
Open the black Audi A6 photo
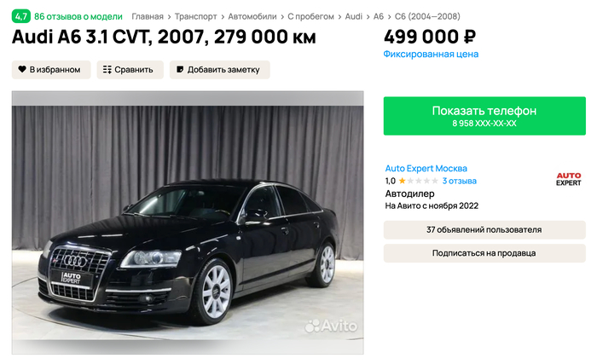(x=188, y=222)
